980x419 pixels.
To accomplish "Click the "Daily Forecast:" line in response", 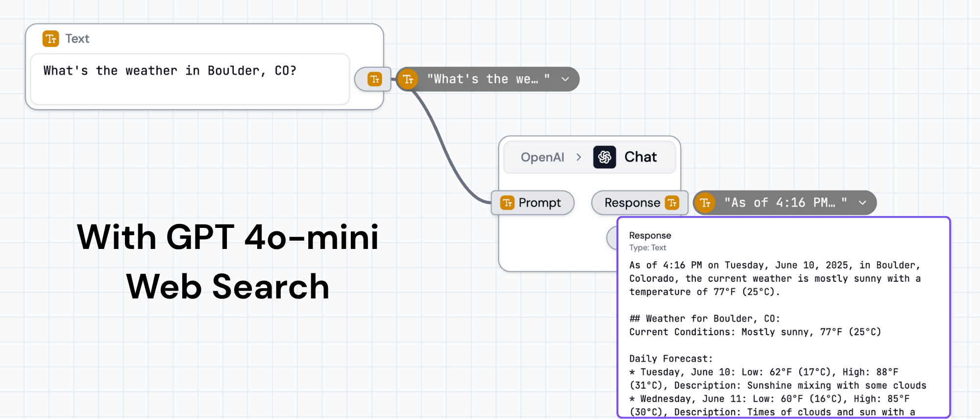I will [x=671, y=359].
